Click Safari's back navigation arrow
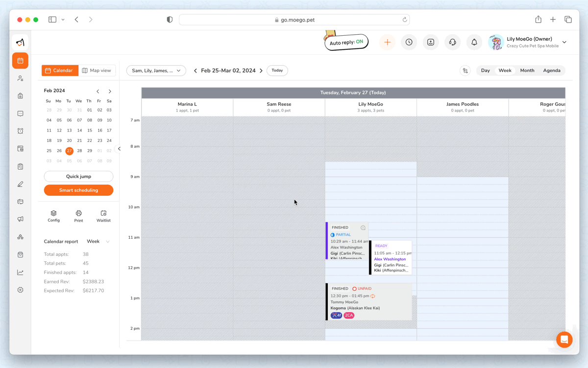This screenshot has height=368, width=588. (x=76, y=20)
